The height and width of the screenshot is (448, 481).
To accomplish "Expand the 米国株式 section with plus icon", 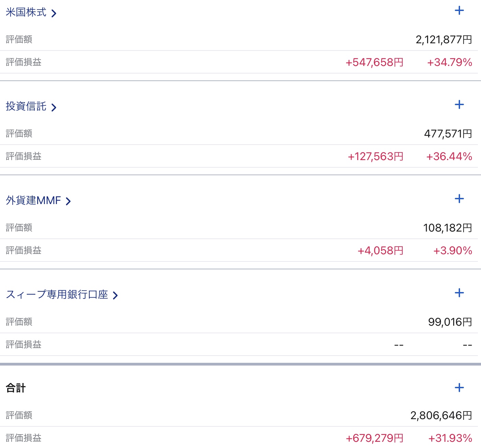I will 459,11.
